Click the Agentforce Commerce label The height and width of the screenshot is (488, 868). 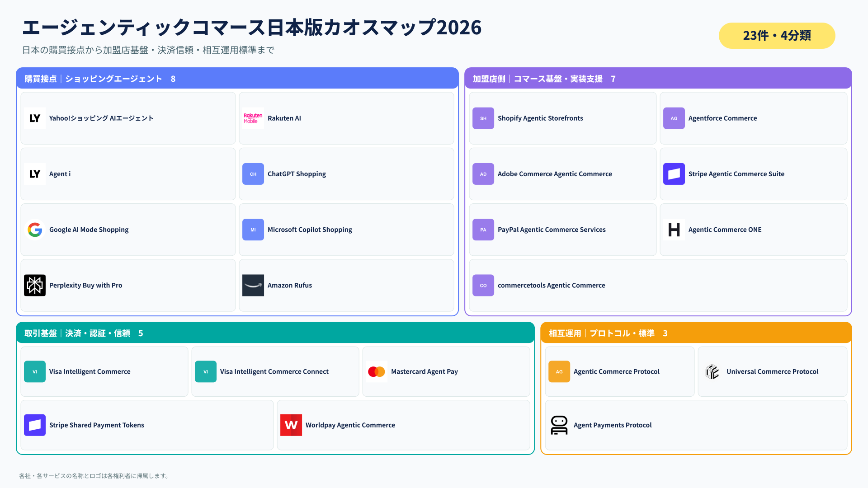point(722,118)
